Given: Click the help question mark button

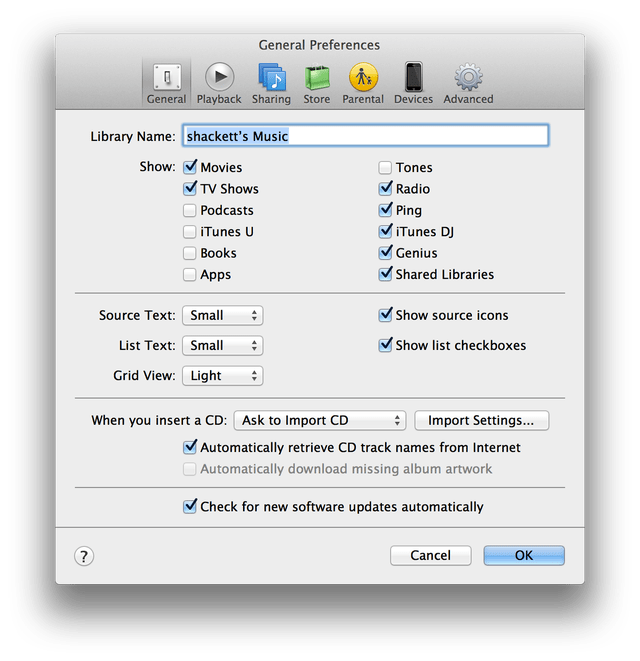Looking at the screenshot, I should pyautogui.click(x=84, y=556).
